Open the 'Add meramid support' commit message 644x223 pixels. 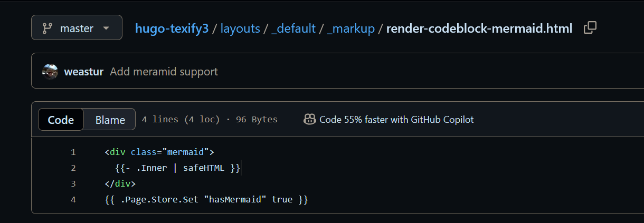pyautogui.click(x=164, y=72)
